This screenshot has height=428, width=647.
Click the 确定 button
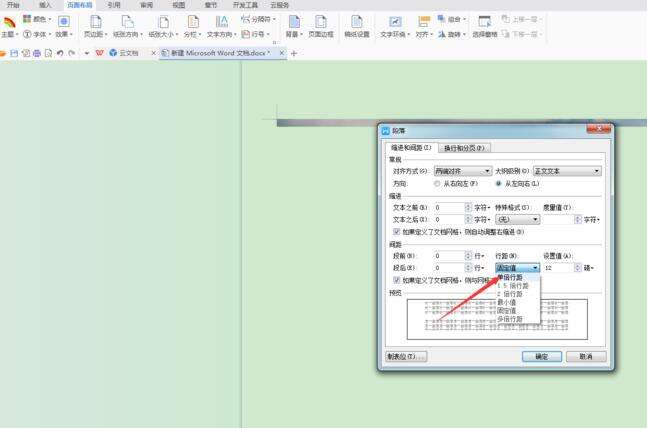pos(541,356)
